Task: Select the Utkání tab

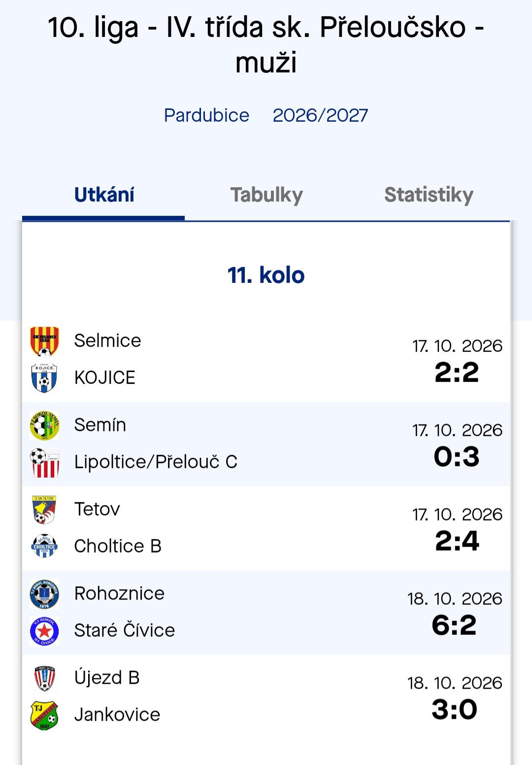Action: pos(104,195)
